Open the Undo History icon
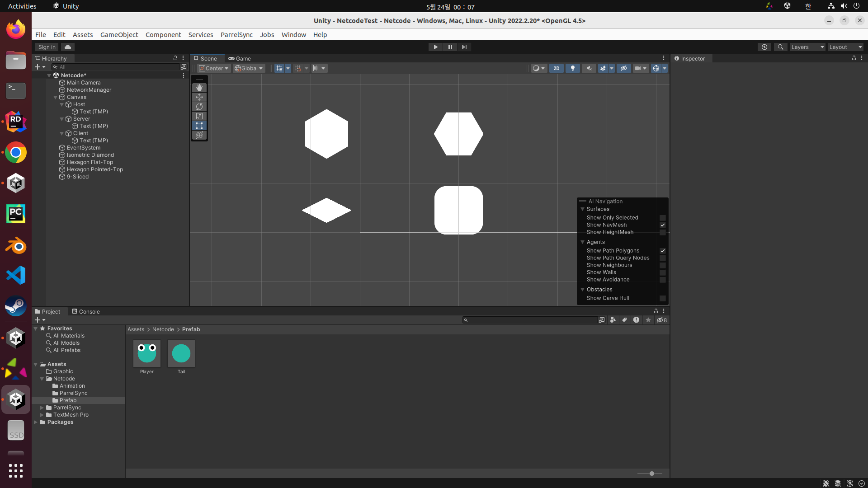868x488 pixels. [x=764, y=47]
